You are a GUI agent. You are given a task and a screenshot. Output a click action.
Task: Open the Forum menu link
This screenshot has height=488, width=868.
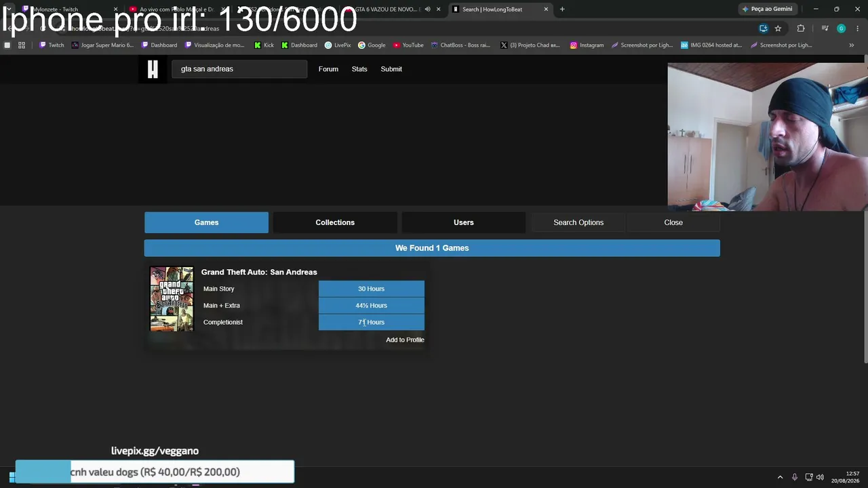pyautogui.click(x=328, y=69)
